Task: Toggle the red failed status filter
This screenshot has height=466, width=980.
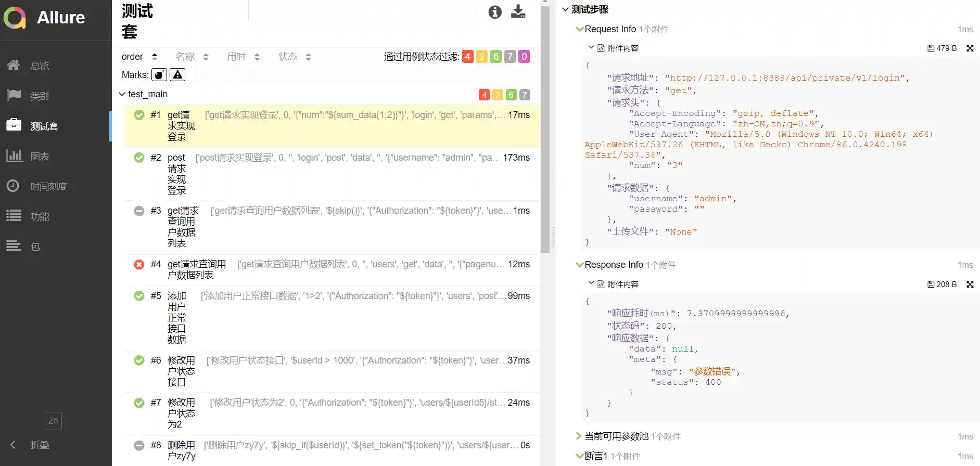Action: [468, 57]
